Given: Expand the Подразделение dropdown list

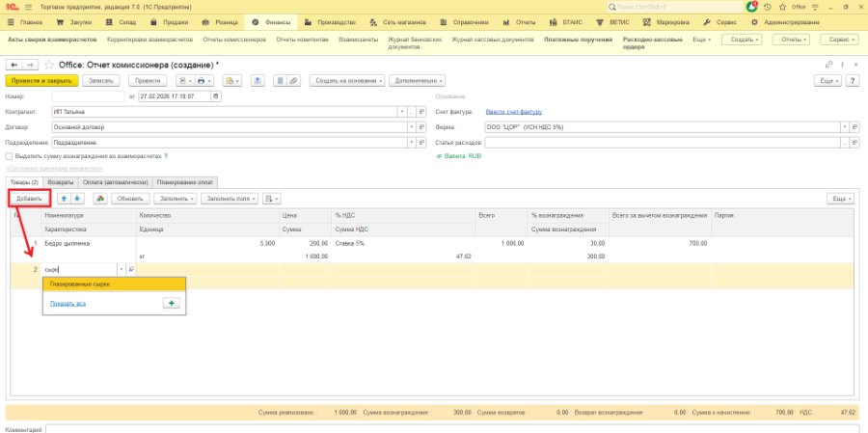Looking at the screenshot, I should click(x=411, y=143).
